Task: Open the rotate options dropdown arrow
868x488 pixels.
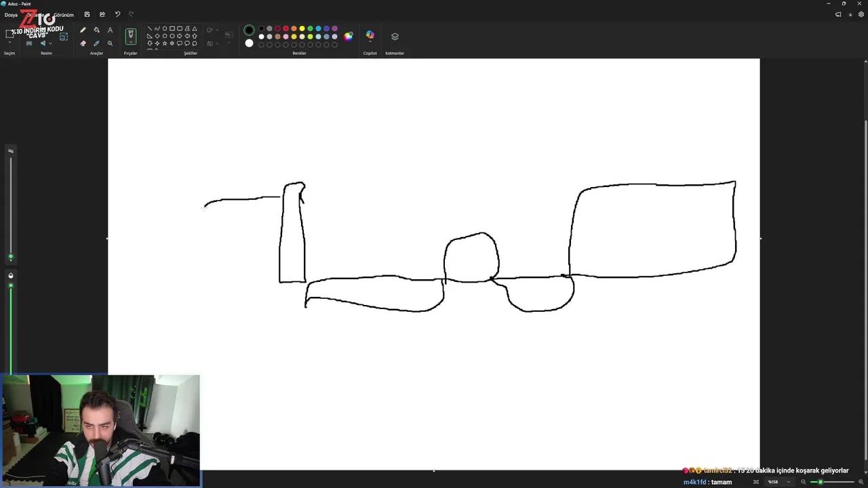Action: 50,43
